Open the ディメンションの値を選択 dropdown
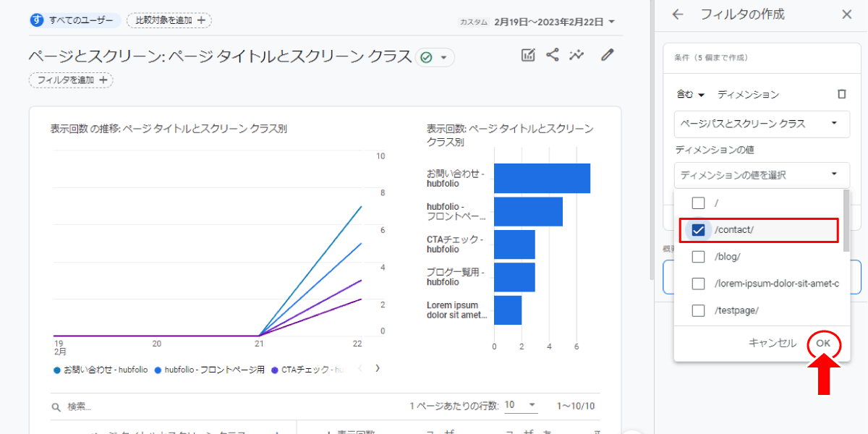The height and width of the screenshot is (434, 868). tap(762, 174)
